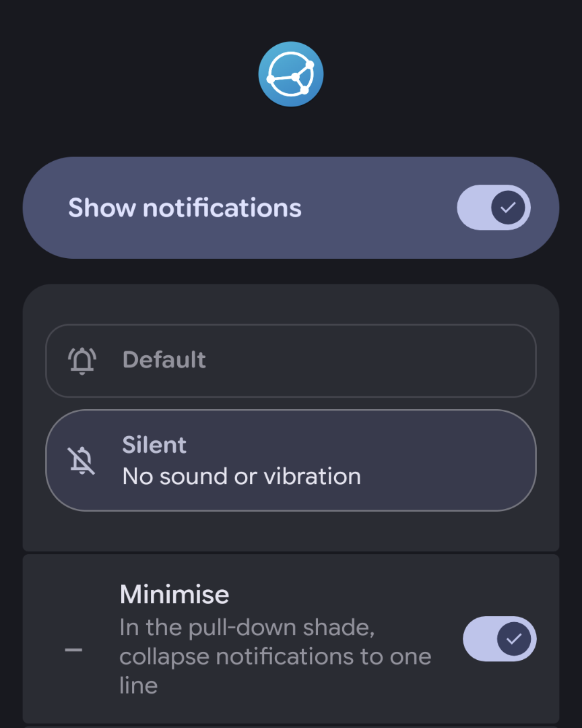Click the blank right side of the Default option

click(431, 361)
